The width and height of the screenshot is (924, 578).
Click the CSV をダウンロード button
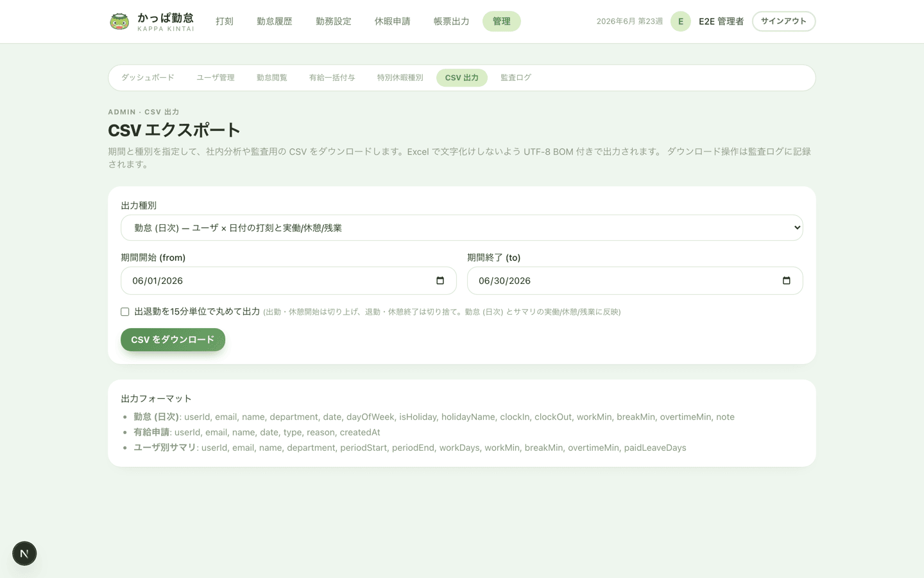point(173,340)
